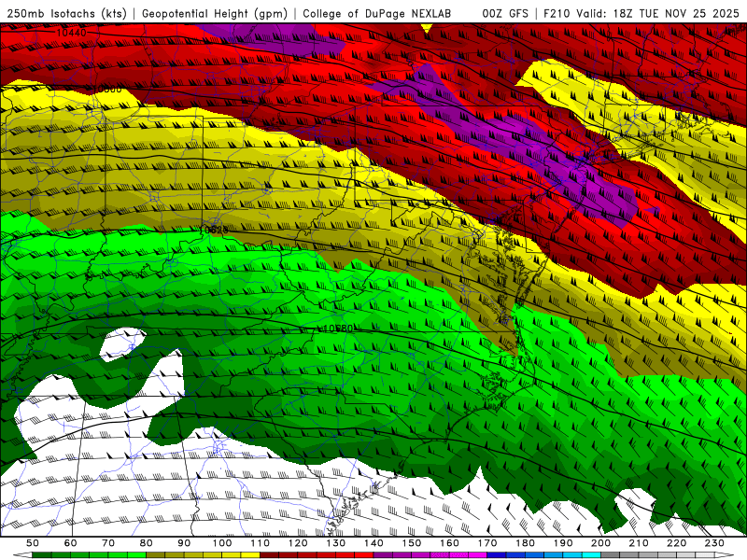Select 'College of DuPage NEXLAB' header label
The height and width of the screenshot is (560, 747).
[376, 13]
